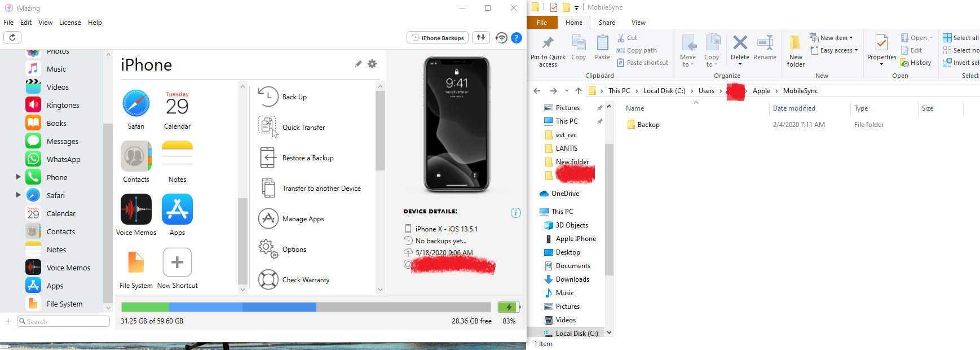The image size is (980, 350).
Task: Open Ringtones in iMazing sidebar
Action: click(x=63, y=105)
